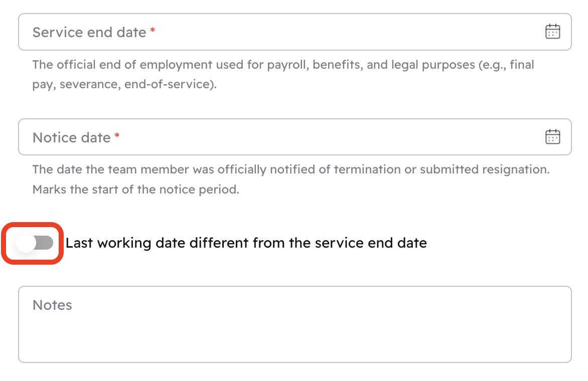Open the Notice date calendar picker
This screenshot has width=588, height=381.
point(552,137)
